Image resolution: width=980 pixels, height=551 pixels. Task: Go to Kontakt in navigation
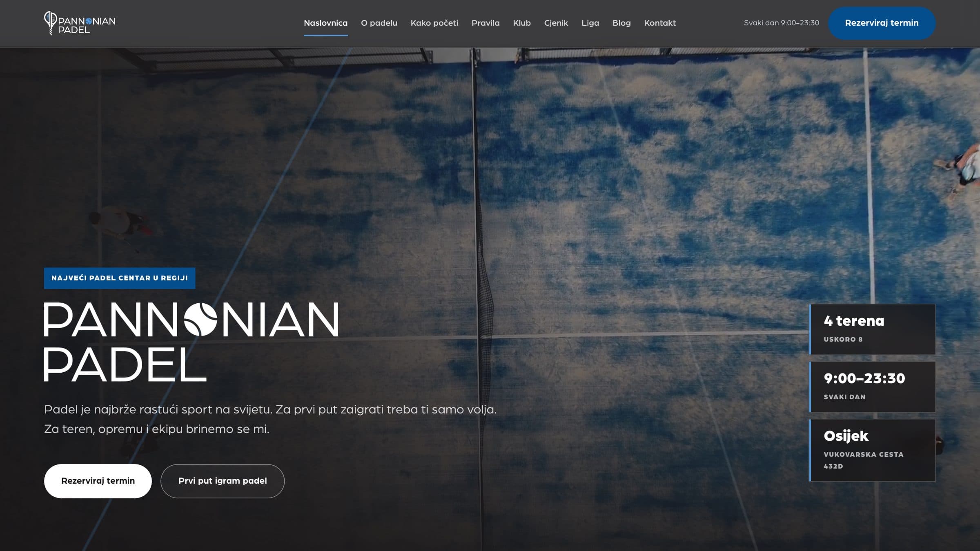[x=660, y=23]
